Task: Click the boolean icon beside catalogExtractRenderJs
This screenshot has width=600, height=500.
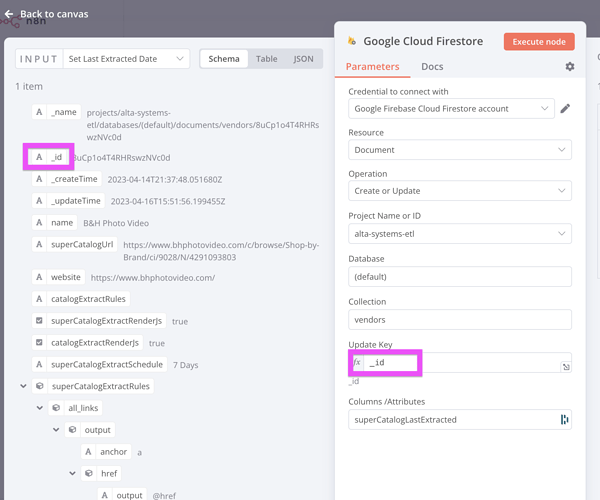Action: click(x=39, y=343)
